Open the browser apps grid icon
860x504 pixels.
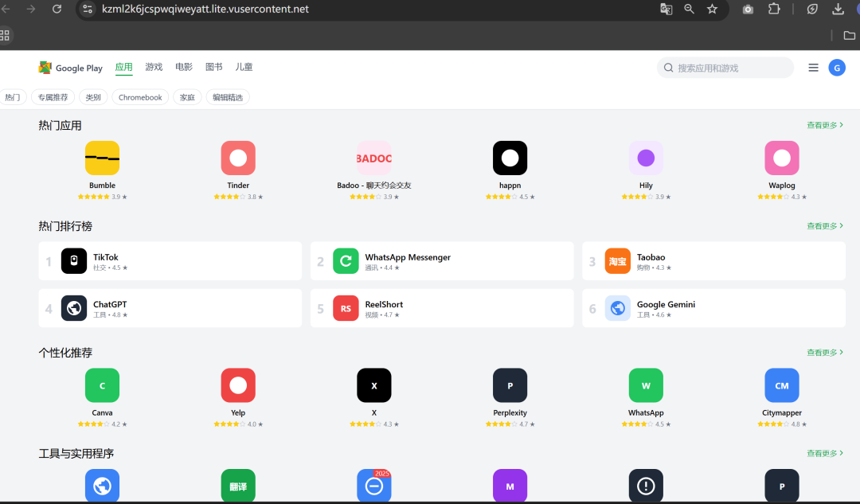[5, 35]
